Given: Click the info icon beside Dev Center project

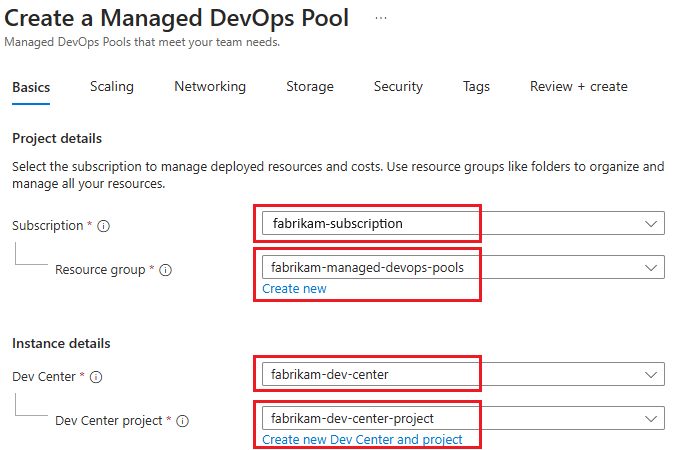Looking at the screenshot, I should (x=182, y=422).
